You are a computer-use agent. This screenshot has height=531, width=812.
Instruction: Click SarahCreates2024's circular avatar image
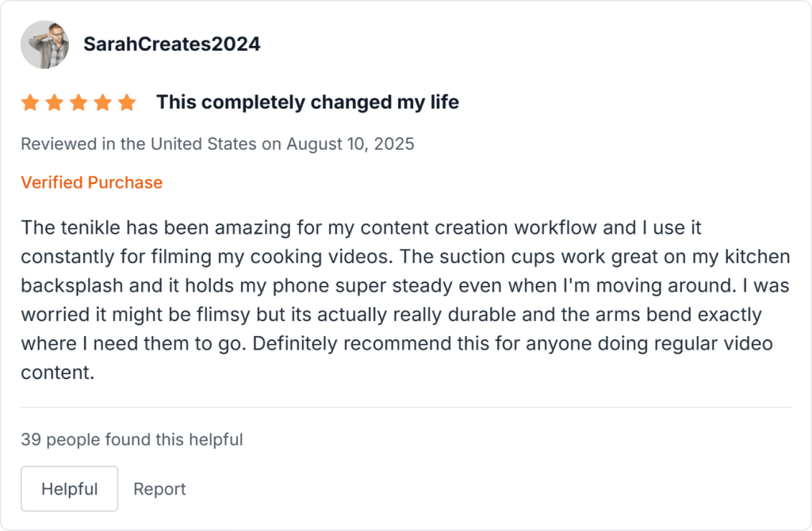(45, 44)
